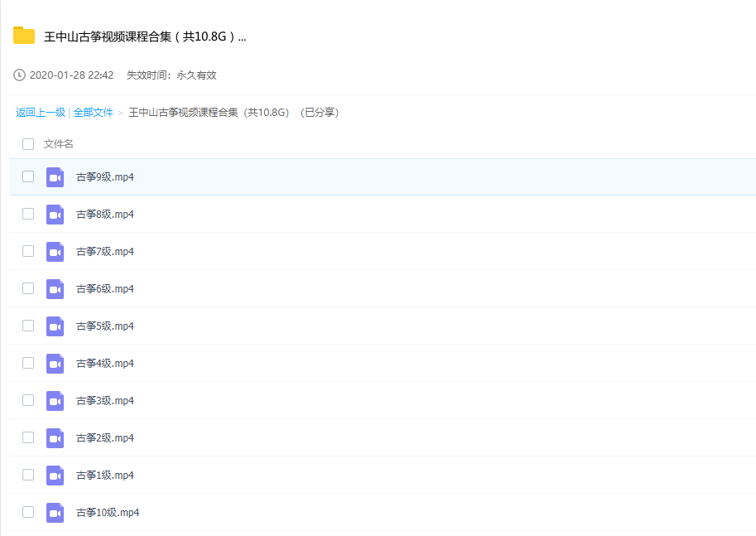This screenshot has width=756, height=536.
Task: Click video file icon for 古筝10级.mp4
Action: (55, 512)
